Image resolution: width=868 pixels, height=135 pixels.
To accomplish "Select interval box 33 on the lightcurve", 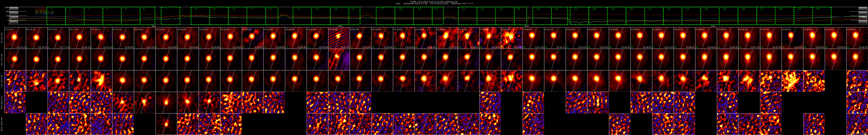I will click(691, 16).
